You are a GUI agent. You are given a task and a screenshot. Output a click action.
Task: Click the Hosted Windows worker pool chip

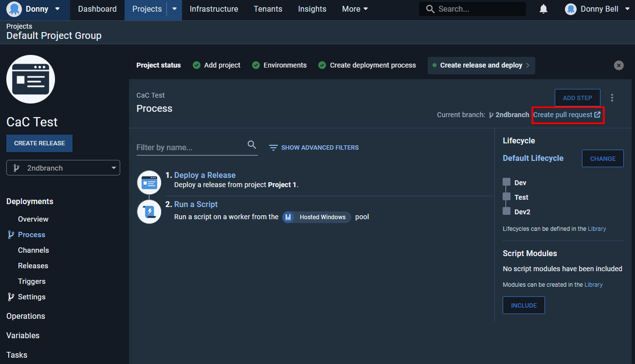(x=316, y=217)
